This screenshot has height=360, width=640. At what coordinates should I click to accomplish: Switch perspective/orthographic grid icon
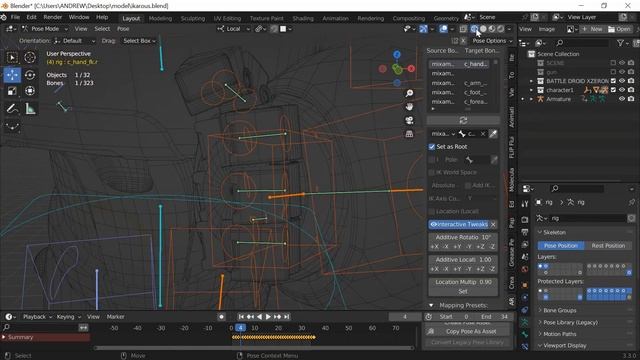click(409, 134)
